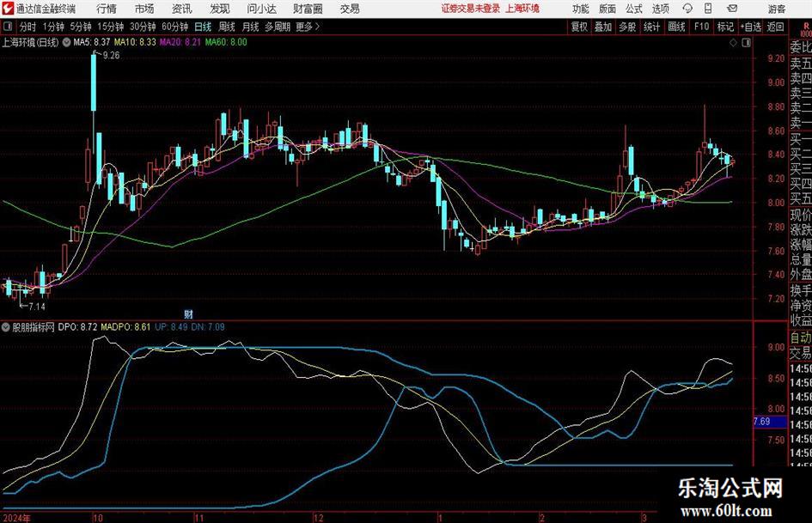Viewport: 812px width, 523px height.
Task: Switch to 1分钟 chart period
Action: 53,27
